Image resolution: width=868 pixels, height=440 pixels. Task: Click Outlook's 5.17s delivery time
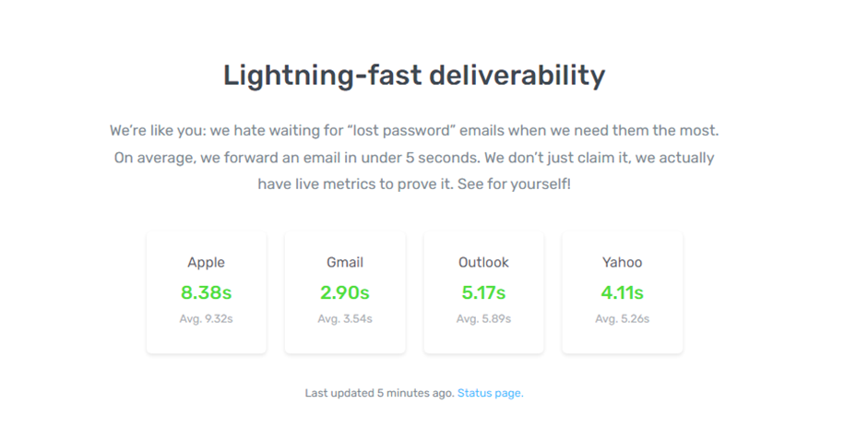[483, 293]
